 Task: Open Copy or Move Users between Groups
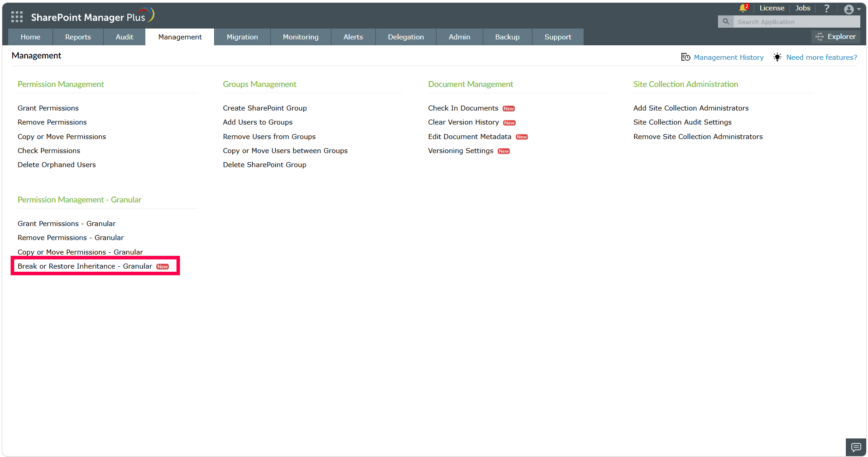point(285,151)
